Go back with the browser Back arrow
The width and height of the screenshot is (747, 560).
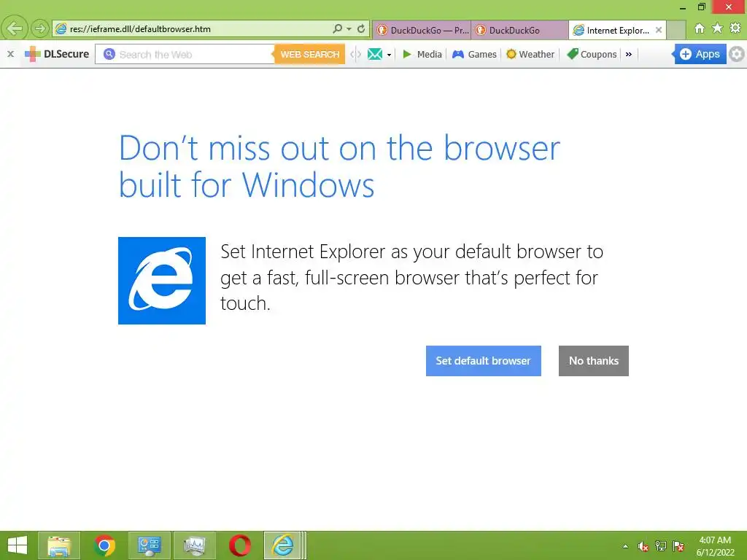pos(15,28)
